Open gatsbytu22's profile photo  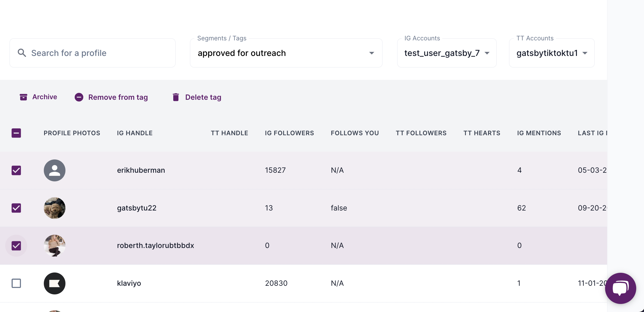pyautogui.click(x=54, y=208)
